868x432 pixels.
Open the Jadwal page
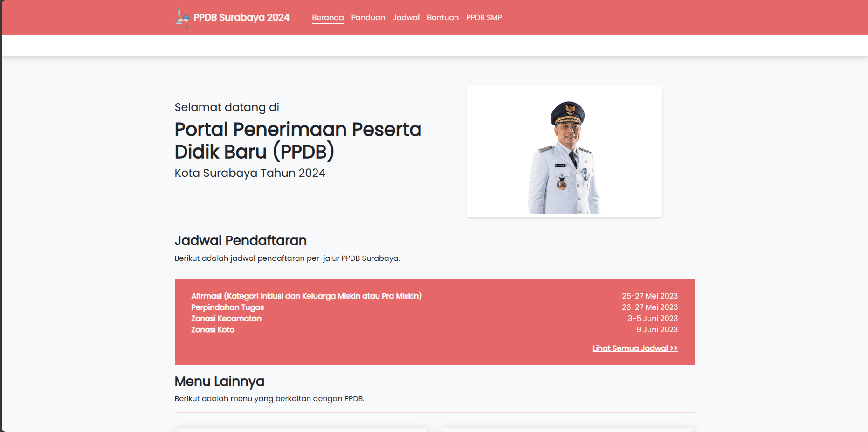point(406,17)
